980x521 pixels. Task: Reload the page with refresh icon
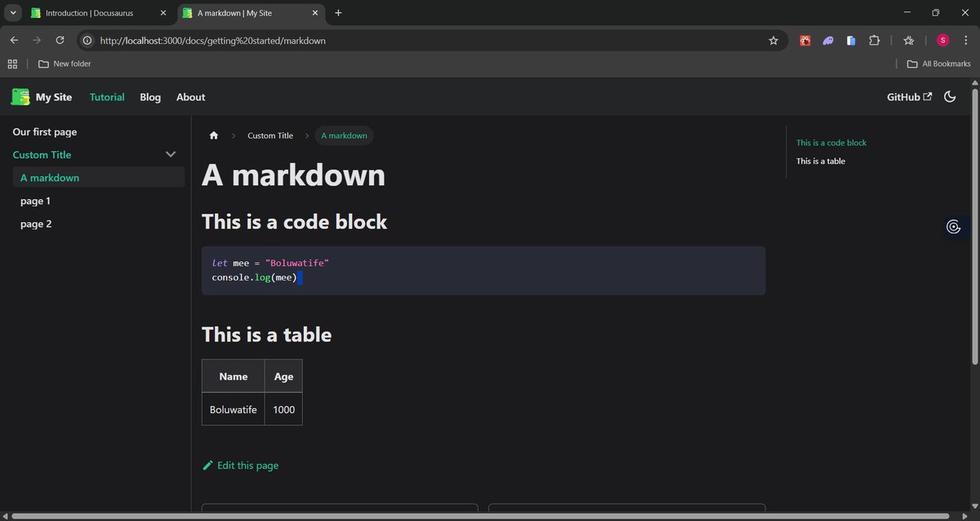click(x=60, y=40)
